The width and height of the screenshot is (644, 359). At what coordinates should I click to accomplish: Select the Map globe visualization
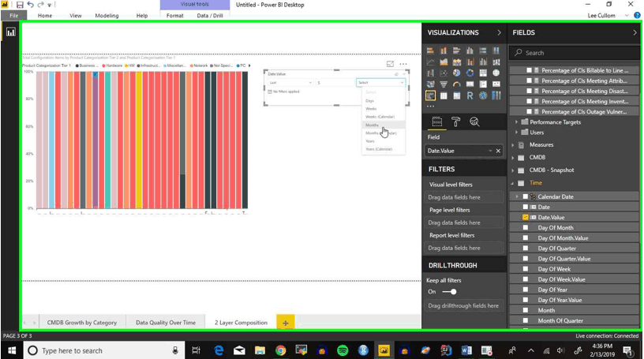pyautogui.click(x=496, y=73)
